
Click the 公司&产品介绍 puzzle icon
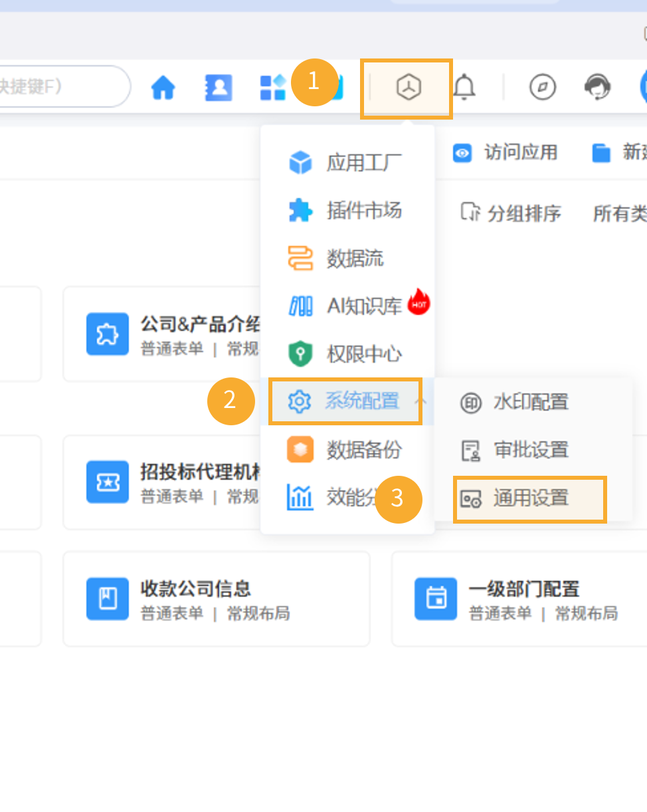click(108, 334)
